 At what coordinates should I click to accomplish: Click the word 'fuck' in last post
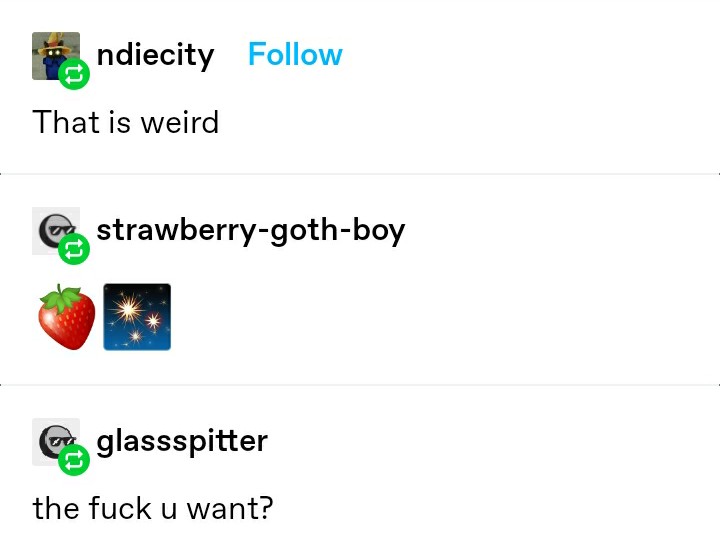(x=119, y=508)
